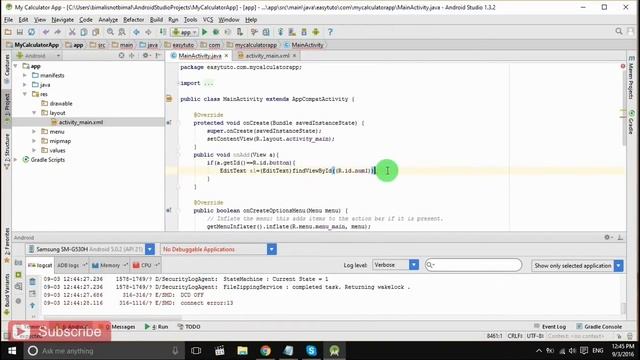Toggle the Favorites side panel
The width and height of the screenshot is (640, 360).
click(x=7, y=245)
